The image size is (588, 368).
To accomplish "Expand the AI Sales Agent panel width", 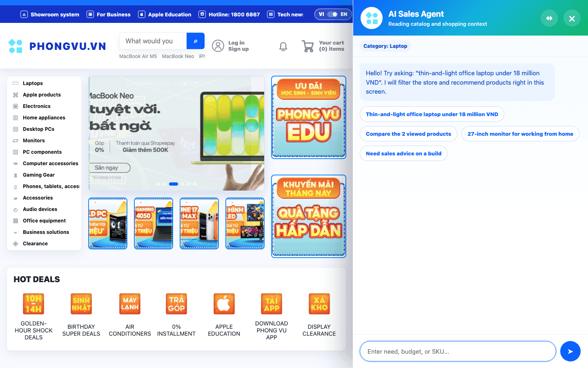I will [549, 18].
